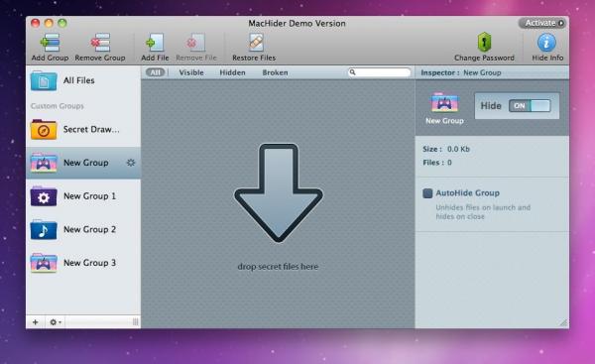
Task: Open the gear settings dropdown beside New Group
Action: pyautogui.click(x=131, y=163)
